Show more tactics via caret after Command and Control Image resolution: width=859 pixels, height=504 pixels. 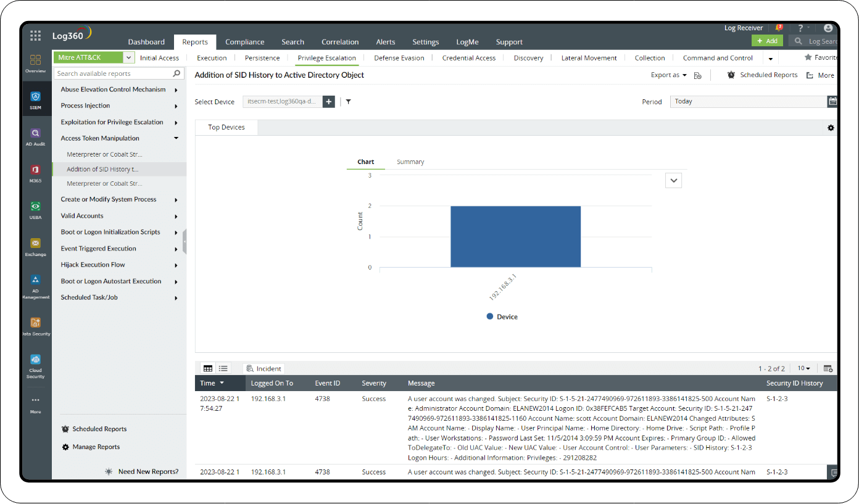[x=771, y=59]
